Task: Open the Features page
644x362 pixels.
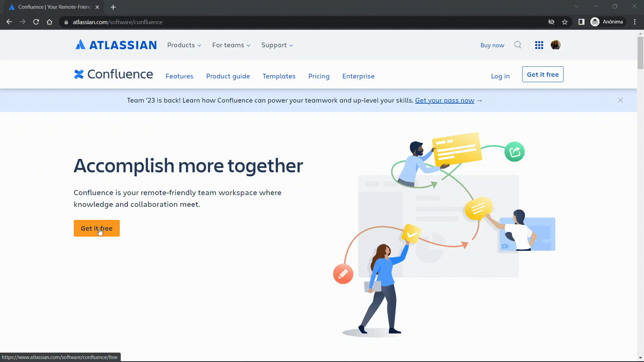Action: [179, 76]
